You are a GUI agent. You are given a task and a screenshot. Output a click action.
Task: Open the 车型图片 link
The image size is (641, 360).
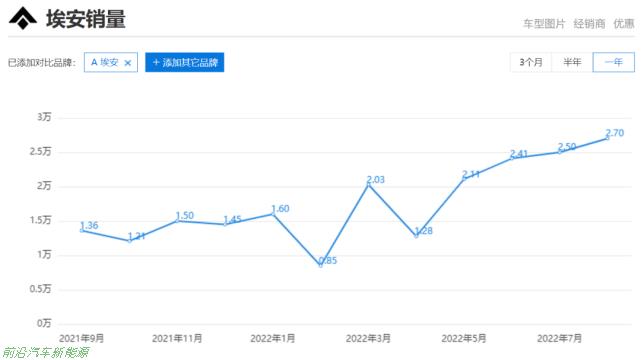coord(544,24)
